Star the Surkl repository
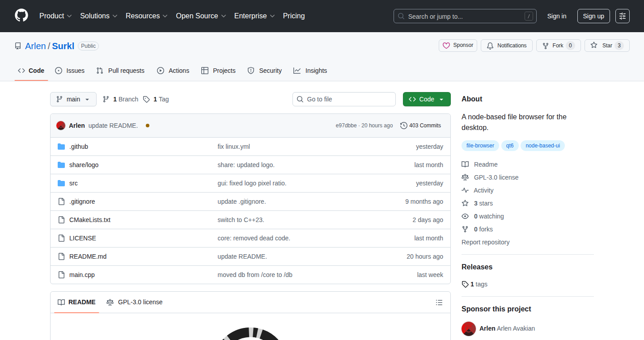The image size is (644, 340). click(607, 46)
